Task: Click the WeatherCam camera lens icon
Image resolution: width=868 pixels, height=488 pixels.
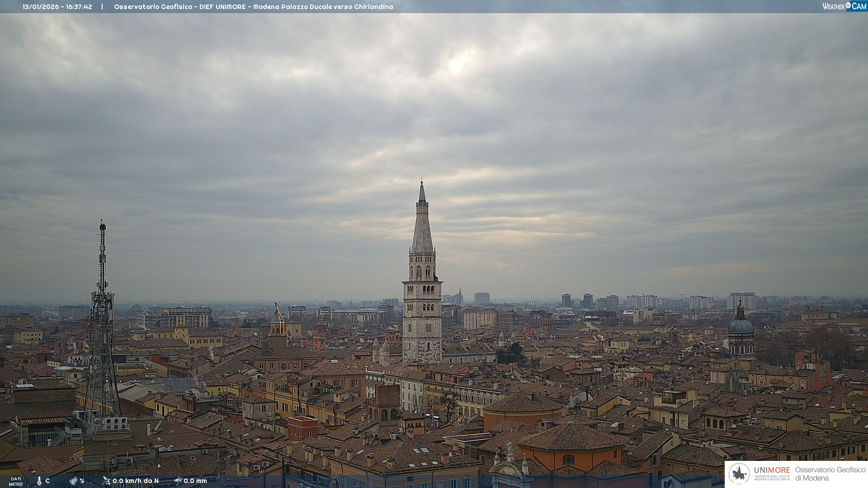Action: point(848,5)
